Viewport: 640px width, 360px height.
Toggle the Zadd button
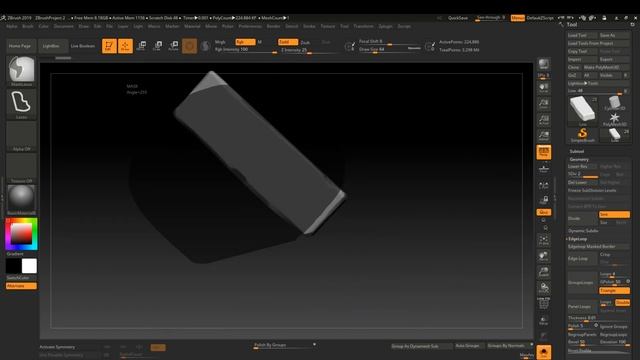288,42
